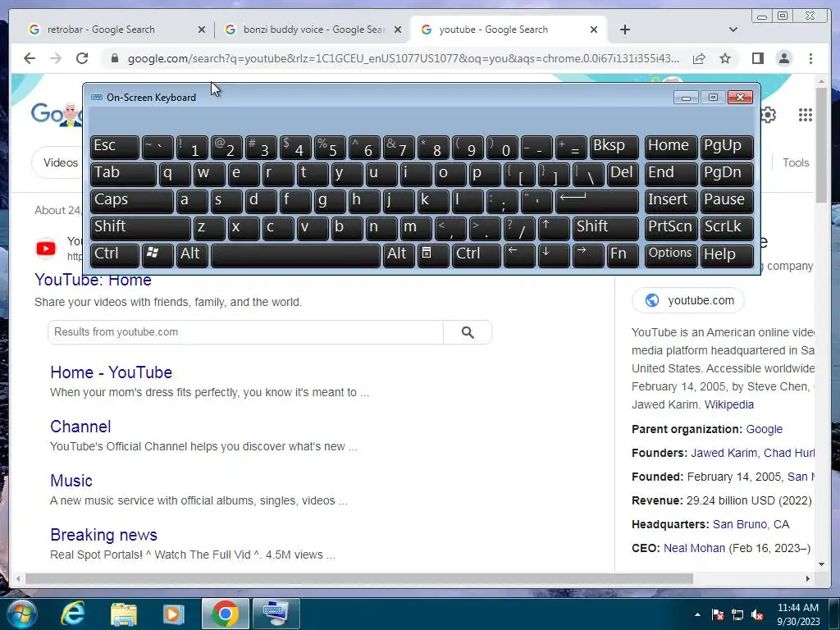Tap the right arrow key
This screenshot has width=840, height=630.
588,255
